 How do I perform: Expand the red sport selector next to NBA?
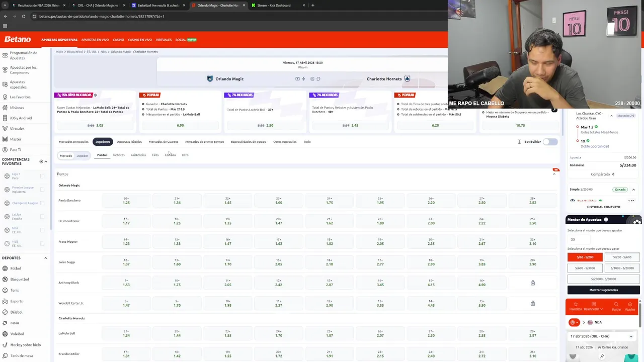574,322
